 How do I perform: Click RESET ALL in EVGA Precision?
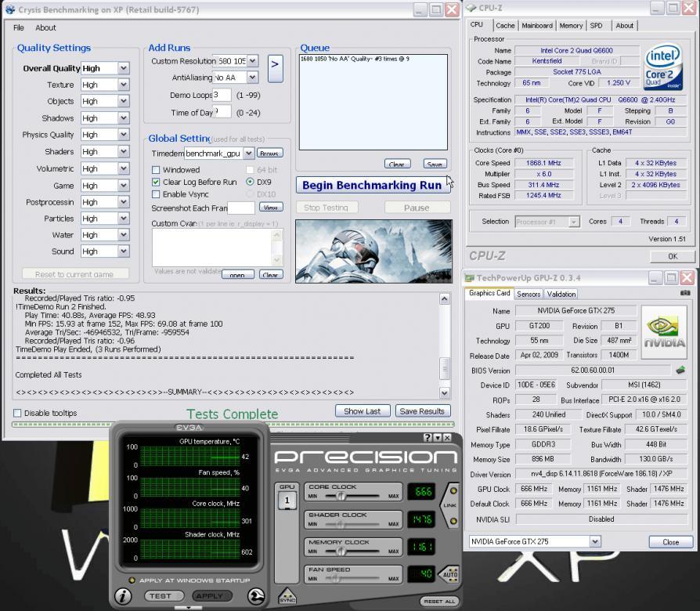(x=438, y=601)
